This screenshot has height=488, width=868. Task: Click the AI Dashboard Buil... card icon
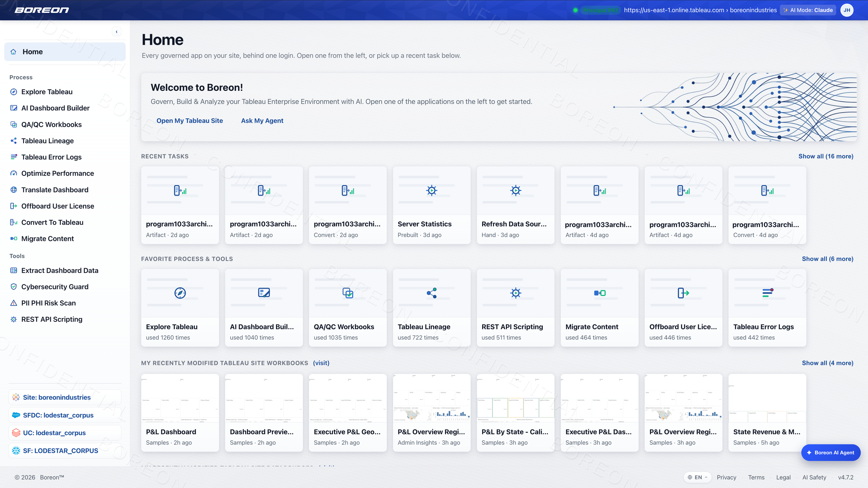coord(264,293)
